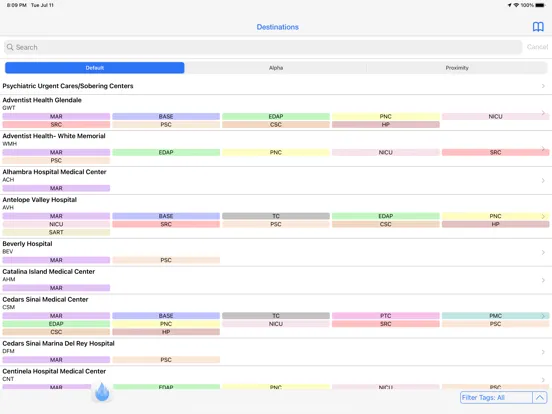Click BASE tag under Antelope Valley Hospital

(x=166, y=216)
